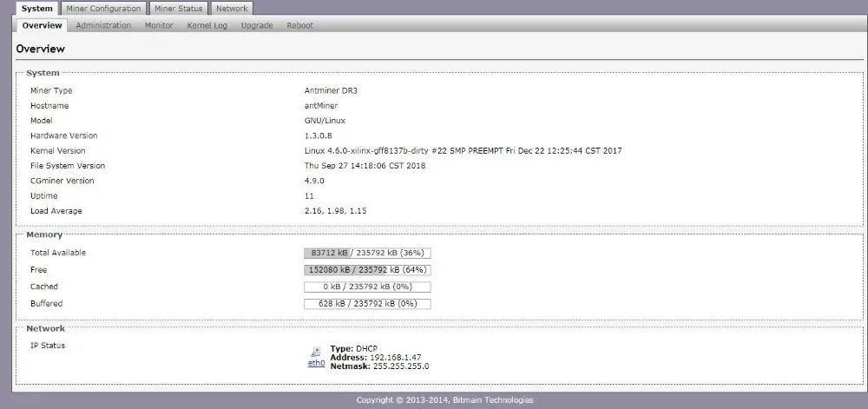Click the 'GNU/Linux' model value
Viewport: 868px width, 409px height.
coord(325,121)
